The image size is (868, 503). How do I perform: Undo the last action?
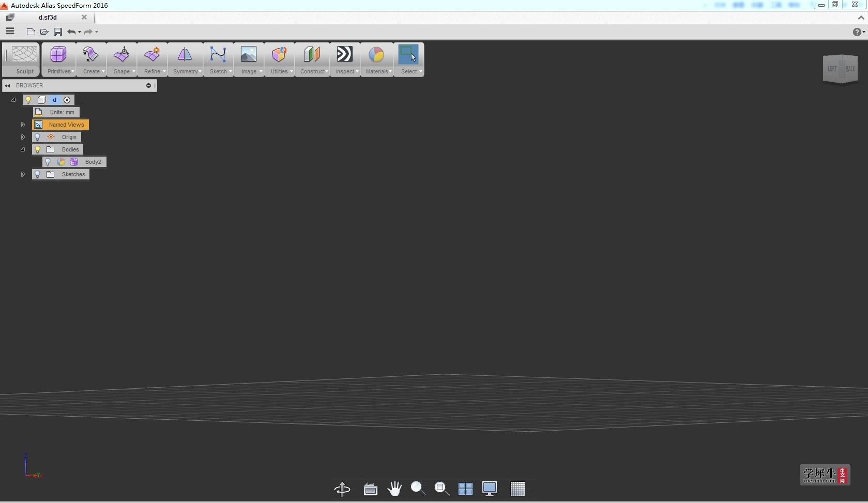(x=71, y=32)
